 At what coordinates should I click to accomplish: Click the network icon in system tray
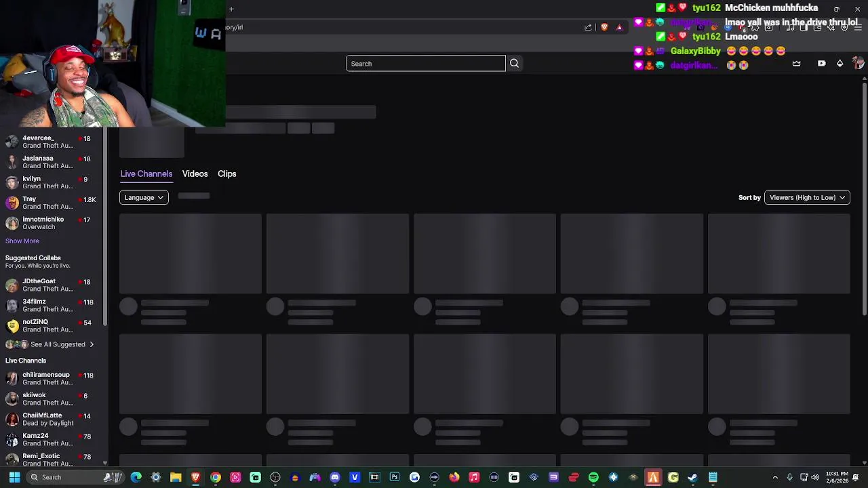tap(804, 477)
